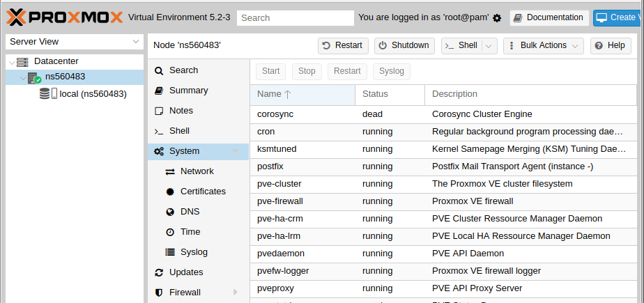The height and width of the screenshot is (303, 644).
Task: Click the Proxmox logo
Action: (x=64, y=17)
